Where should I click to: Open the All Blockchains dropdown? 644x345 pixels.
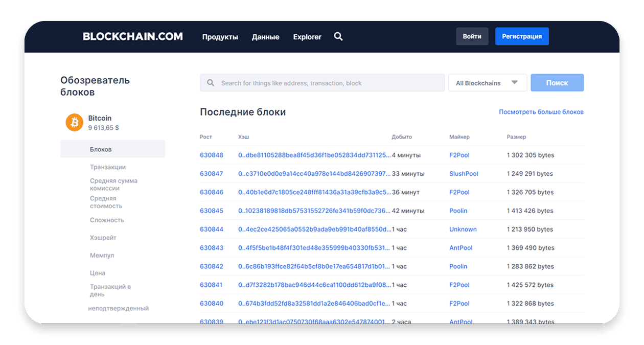click(x=488, y=83)
